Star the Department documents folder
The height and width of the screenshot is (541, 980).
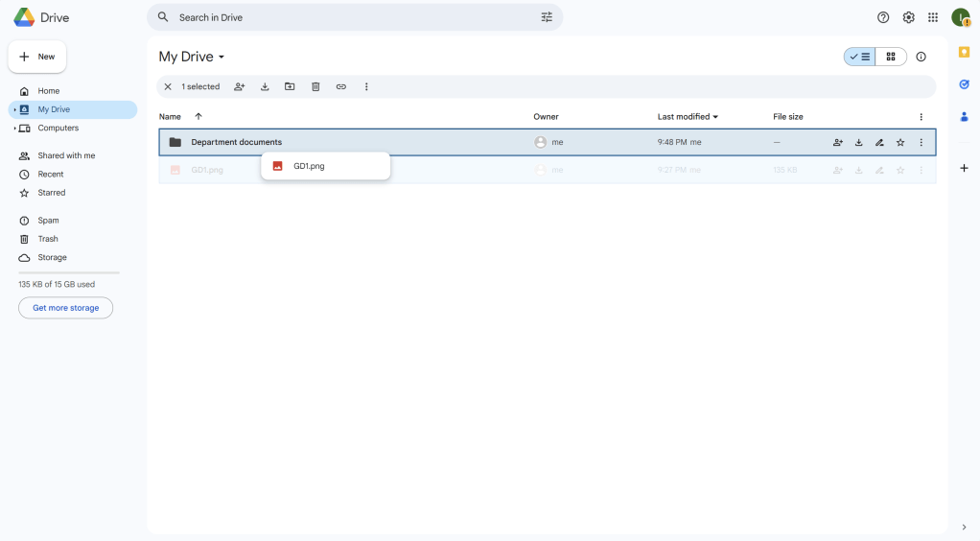pos(900,142)
